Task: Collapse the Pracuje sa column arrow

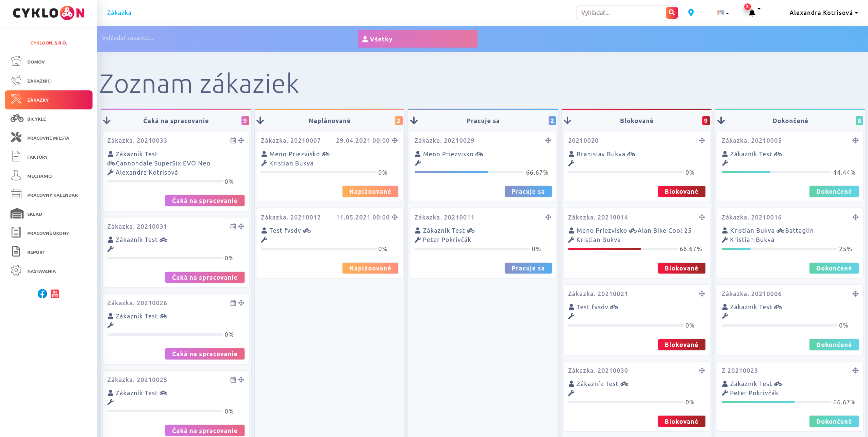Action: pos(414,121)
